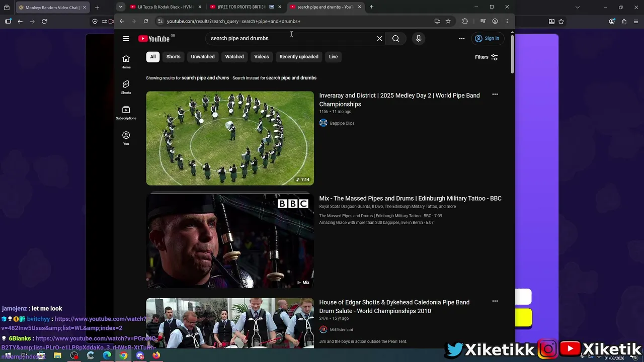Visit the Bagpipe Clips channel name
Viewport: 644px width, 362px height.
point(342,123)
